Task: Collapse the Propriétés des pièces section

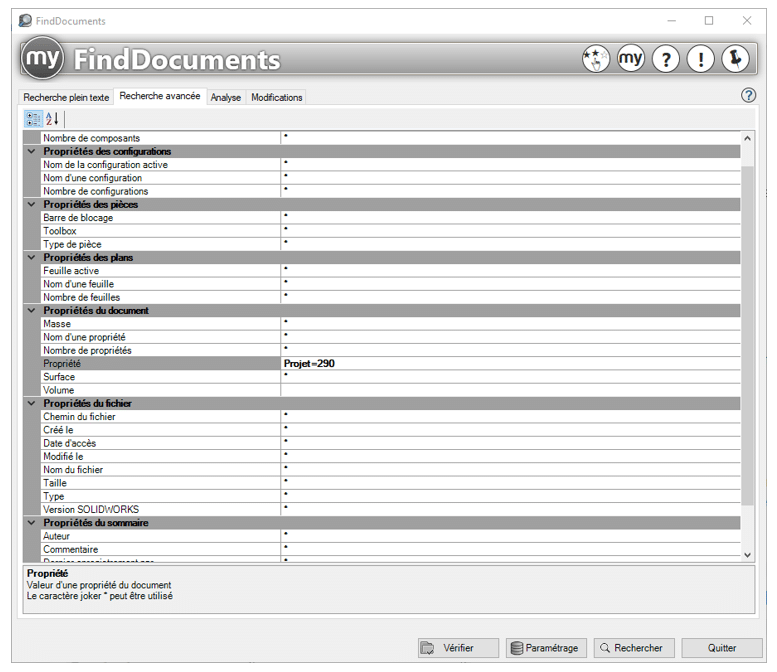Action: pyautogui.click(x=32, y=204)
